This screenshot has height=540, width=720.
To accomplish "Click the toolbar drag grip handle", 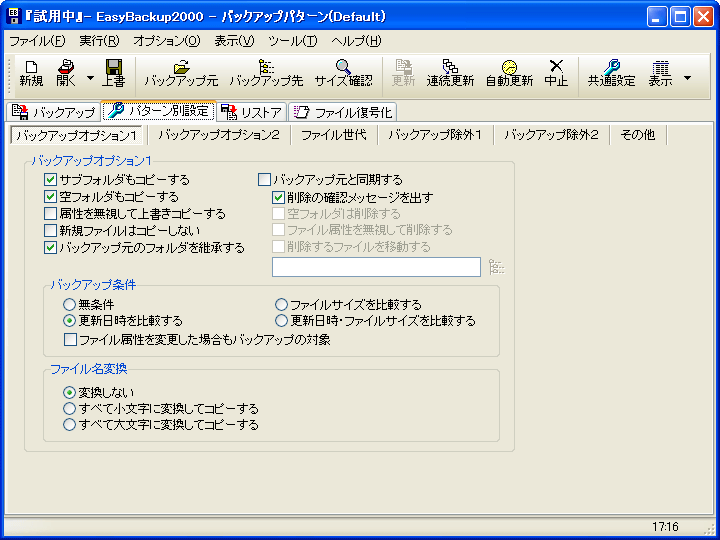I will tap(11, 76).
